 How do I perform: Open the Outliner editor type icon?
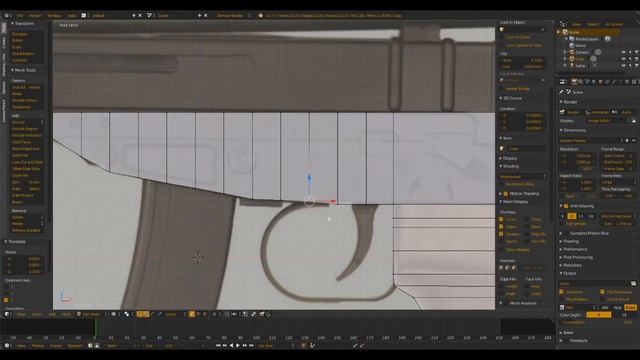pyautogui.click(x=563, y=24)
